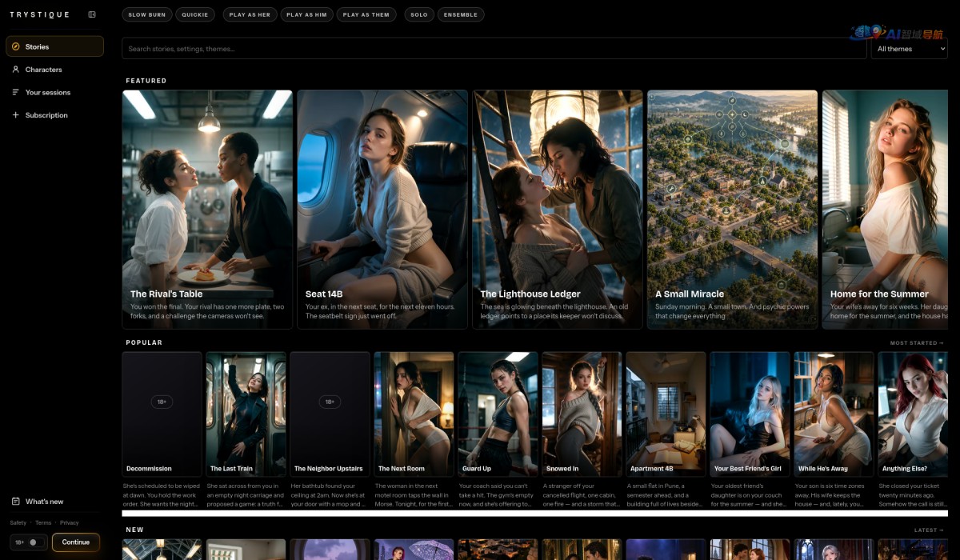Open the Privacy link
Screen dimensions: 960x560
70,523
